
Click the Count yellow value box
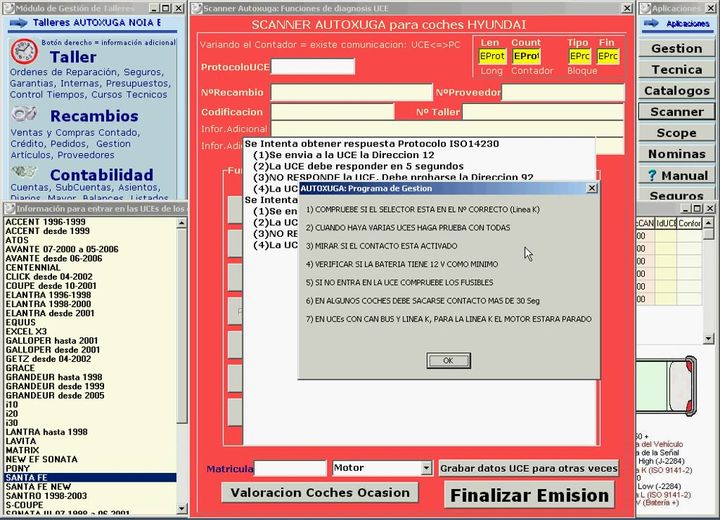coord(526,56)
